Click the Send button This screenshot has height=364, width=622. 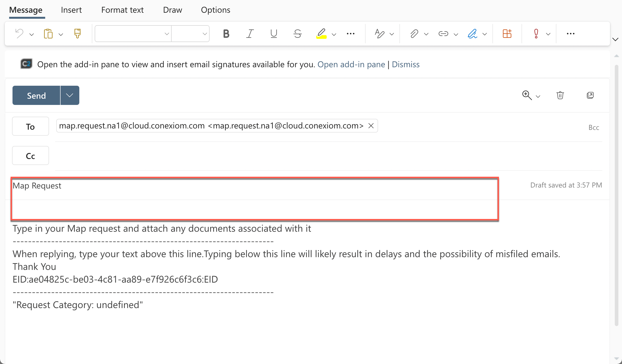pyautogui.click(x=36, y=95)
